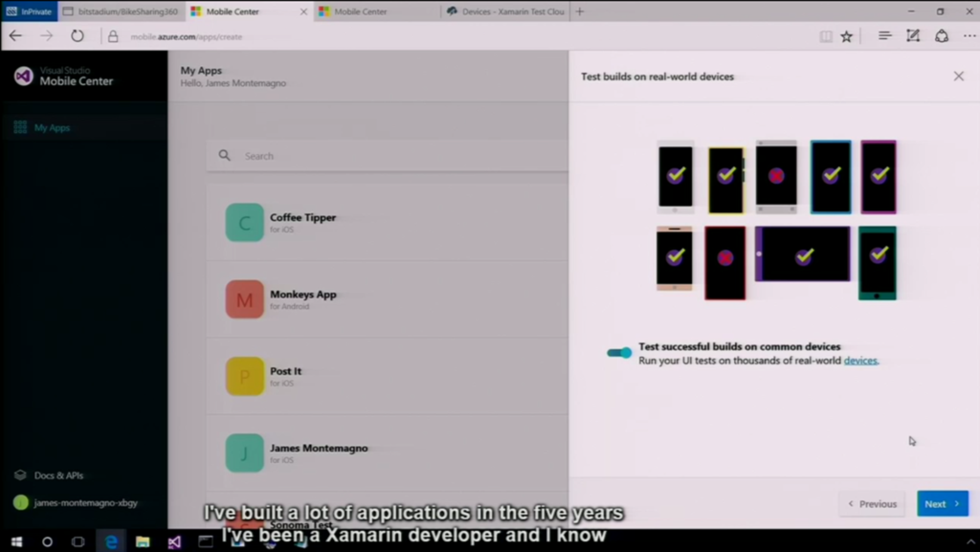This screenshot has height=552, width=980.
Task: Close the active Mobile Center tab
Action: point(303,11)
